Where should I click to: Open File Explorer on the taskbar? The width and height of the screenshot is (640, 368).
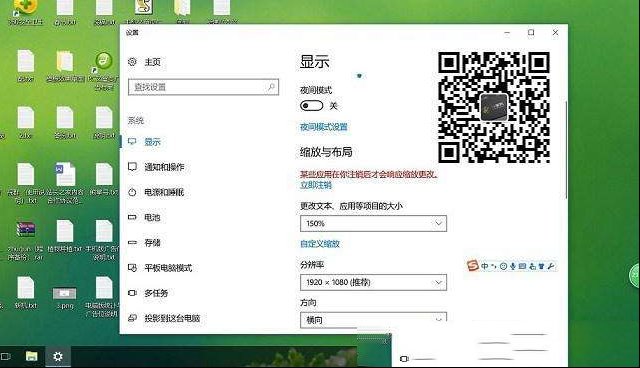31,356
